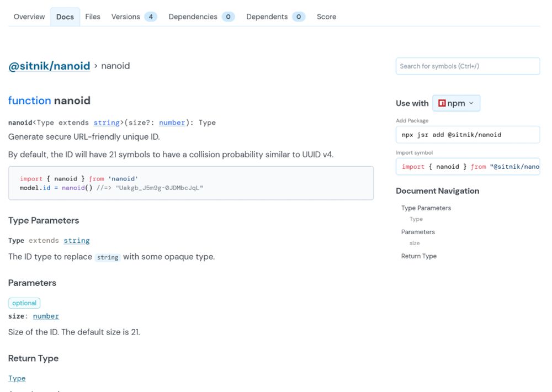The height and width of the screenshot is (392, 552).
Task: Click the Import symbol label
Action: [x=414, y=152]
